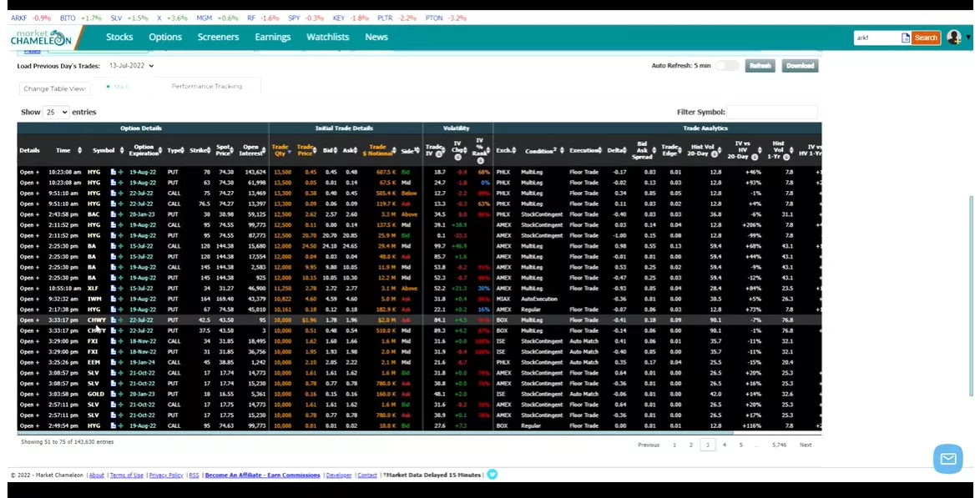Toggle the Auto Refresh switch
Viewport: 980px width, 498px height.
pyautogui.click(x=727, y=66)
